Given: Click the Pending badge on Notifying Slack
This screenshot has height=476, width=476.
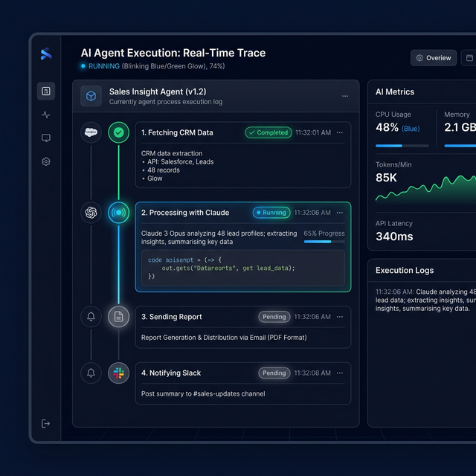Looking at the screenshot, I should 274,373.
